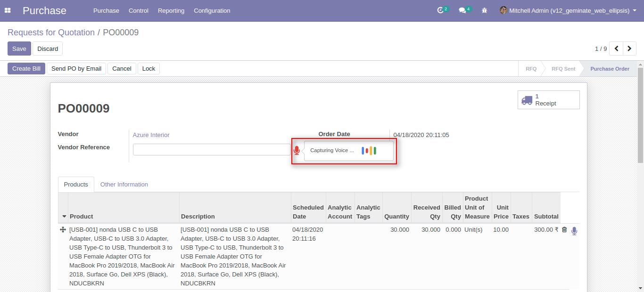The image size is (644, 292).
Task: Go to next record with right chevron
Action: click(629, 48)
